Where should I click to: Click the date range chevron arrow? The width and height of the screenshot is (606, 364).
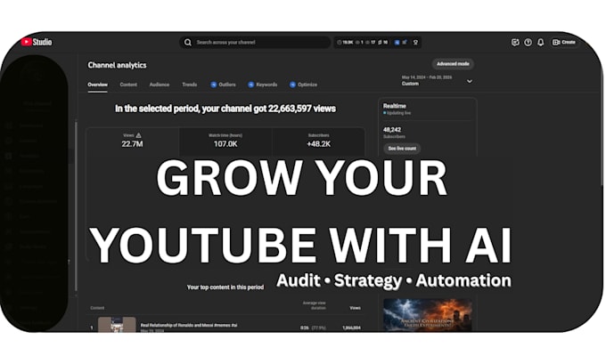pyautogui.click(x=470, y=81)
